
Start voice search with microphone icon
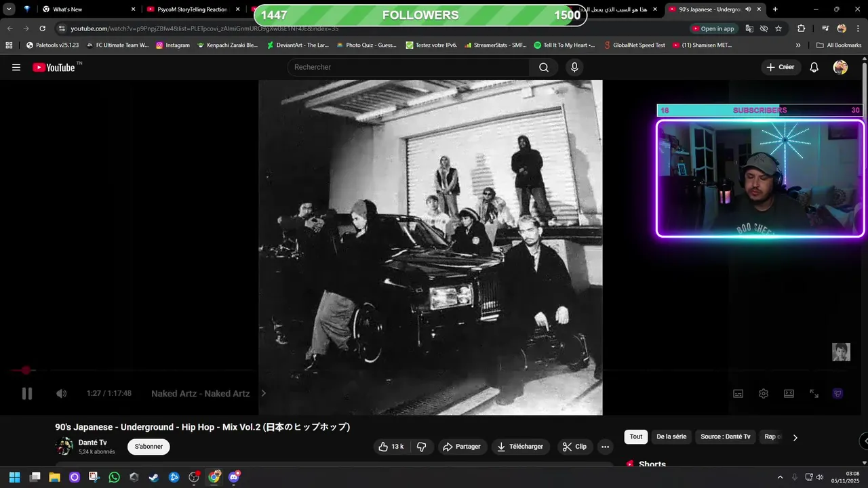pyautogui.click(x=574, y=67)
